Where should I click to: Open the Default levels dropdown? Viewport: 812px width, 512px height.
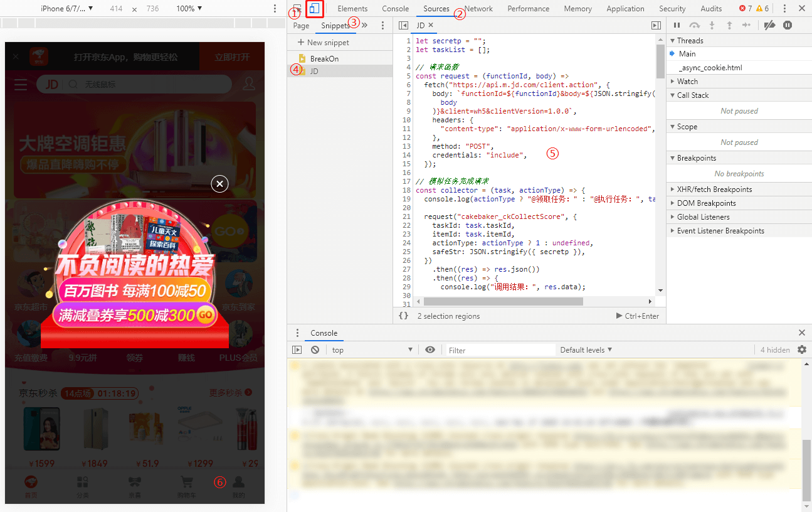[586, 350]
